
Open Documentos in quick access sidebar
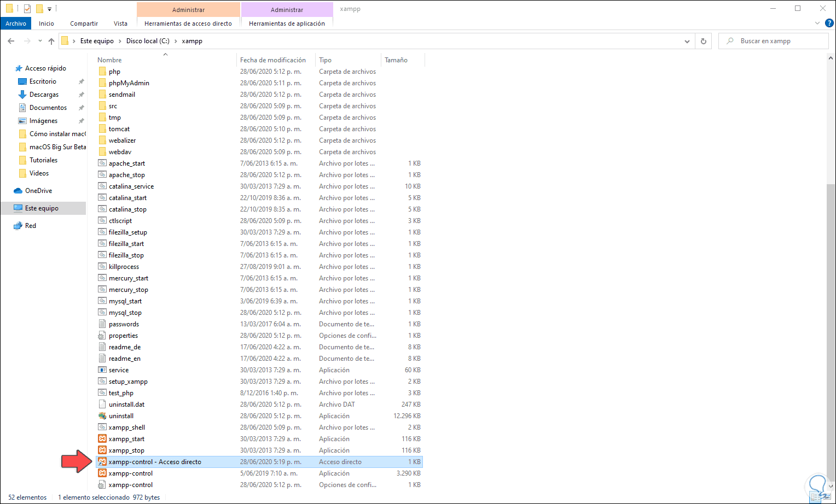(x=48, y=108)
